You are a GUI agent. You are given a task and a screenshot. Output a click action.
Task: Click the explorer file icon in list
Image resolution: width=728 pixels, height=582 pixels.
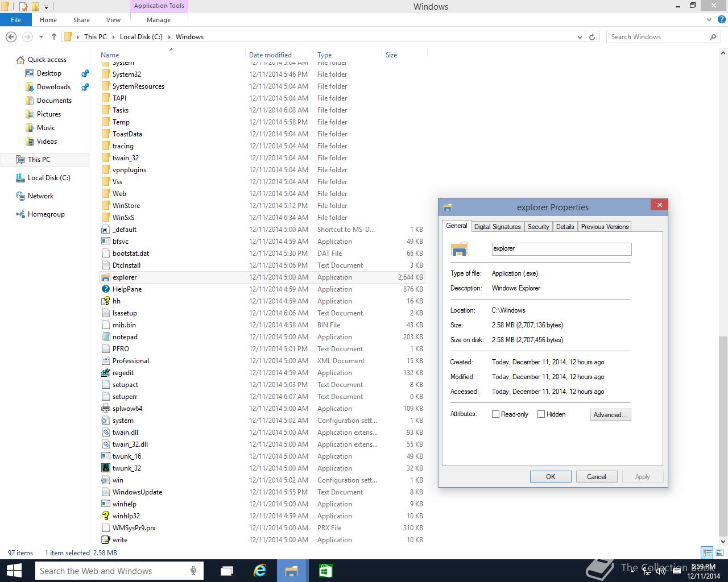coord(105,277)
